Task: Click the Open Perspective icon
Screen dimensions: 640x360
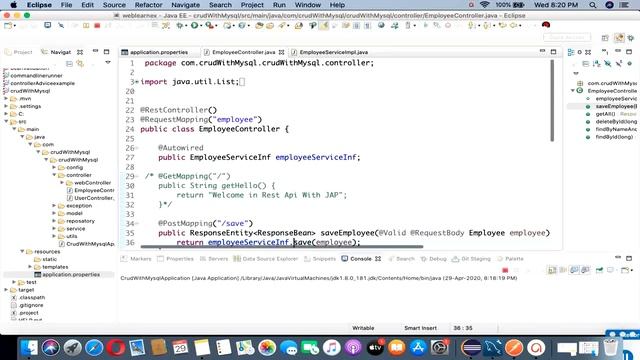Action: 605,38
